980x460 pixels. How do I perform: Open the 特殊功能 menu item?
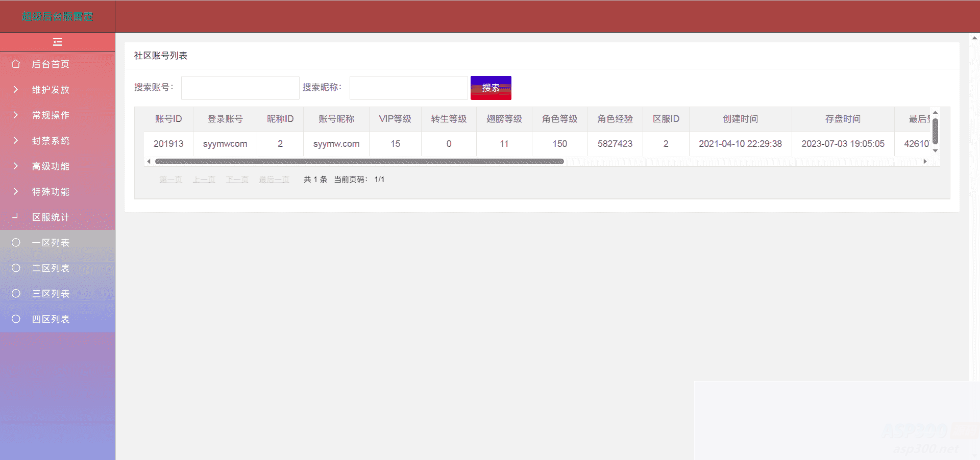[51, 191]
